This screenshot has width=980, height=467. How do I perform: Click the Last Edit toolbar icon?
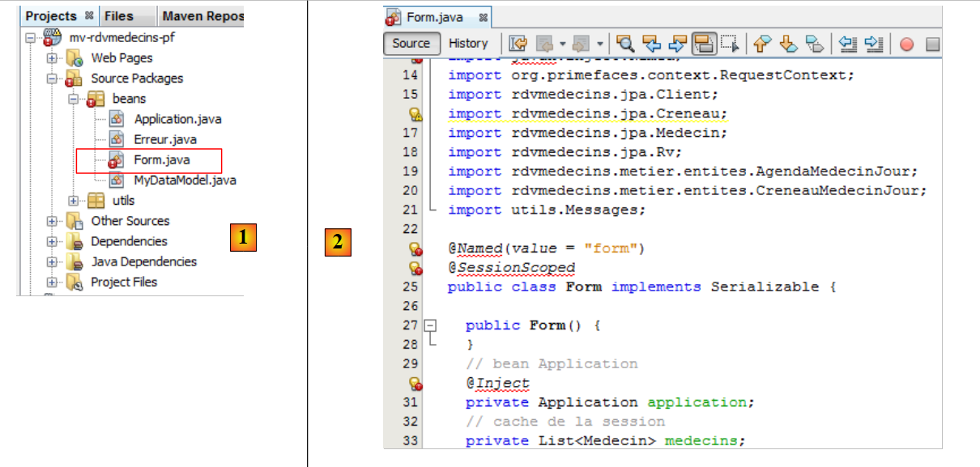coord(518,44)
